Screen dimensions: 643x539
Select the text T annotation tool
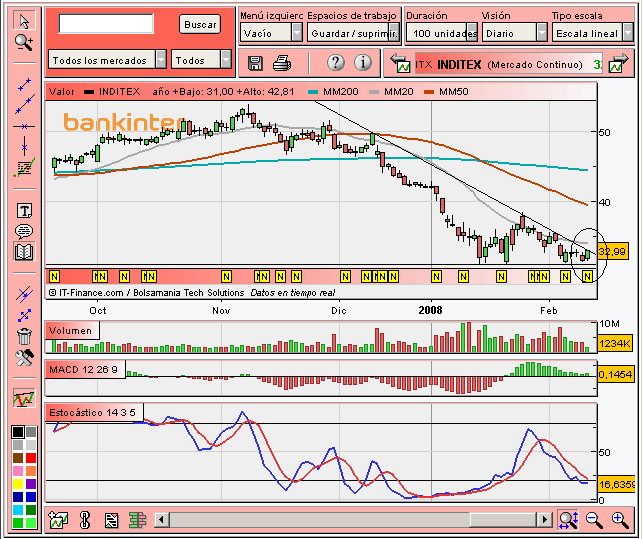coord(24,211)
